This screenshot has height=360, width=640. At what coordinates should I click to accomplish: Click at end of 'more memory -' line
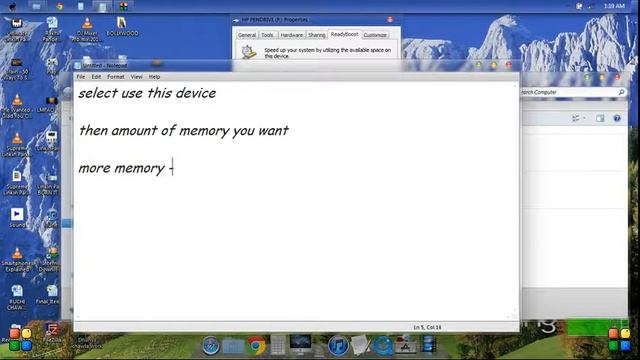[174, 168]
